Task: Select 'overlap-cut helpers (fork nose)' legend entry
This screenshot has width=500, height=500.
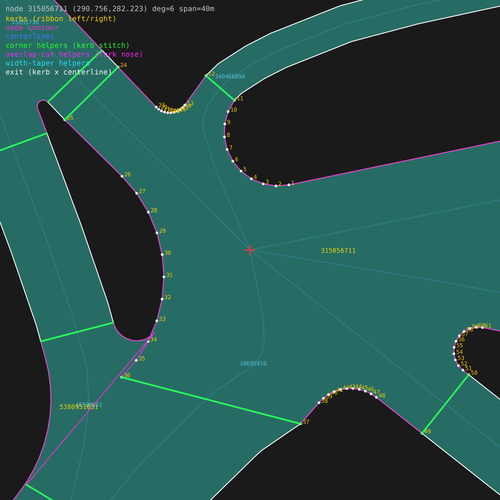Action: click(x=74, y=54)
